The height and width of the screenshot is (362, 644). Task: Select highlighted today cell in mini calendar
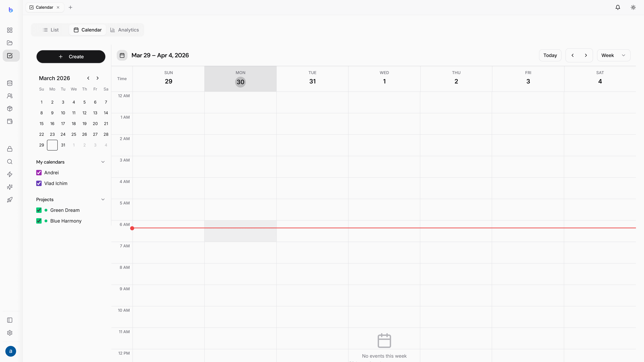point(52,145)
